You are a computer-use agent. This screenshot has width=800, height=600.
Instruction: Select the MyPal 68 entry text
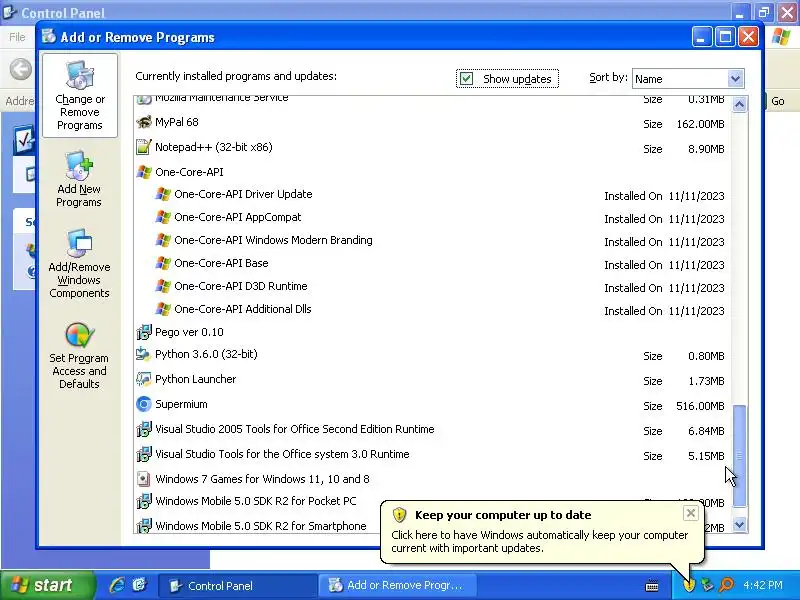point(177,122)
